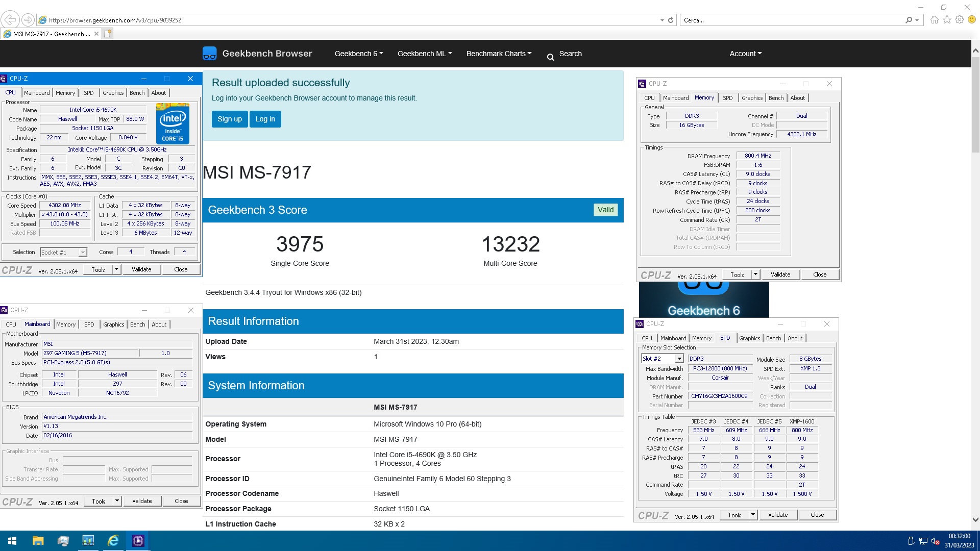Viewport: 980px width, 551px height.
Task: Open Graphics tab in Memory CPU-Z window
Action: [x=752, y=98]
